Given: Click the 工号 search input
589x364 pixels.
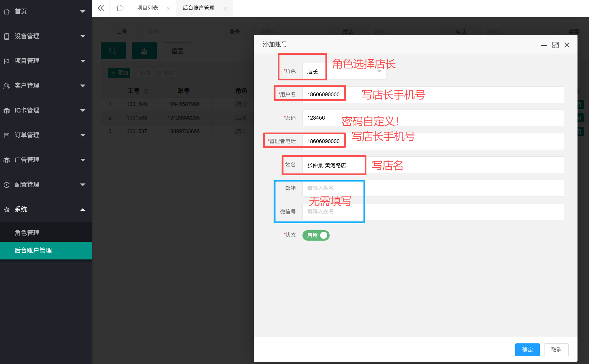Looking at the screenshot, I should pos(177,32).
